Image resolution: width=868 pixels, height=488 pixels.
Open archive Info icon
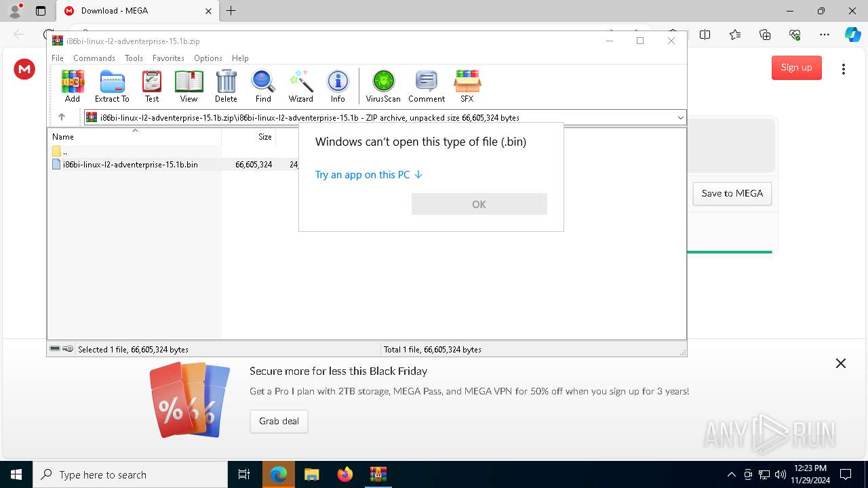338,86
